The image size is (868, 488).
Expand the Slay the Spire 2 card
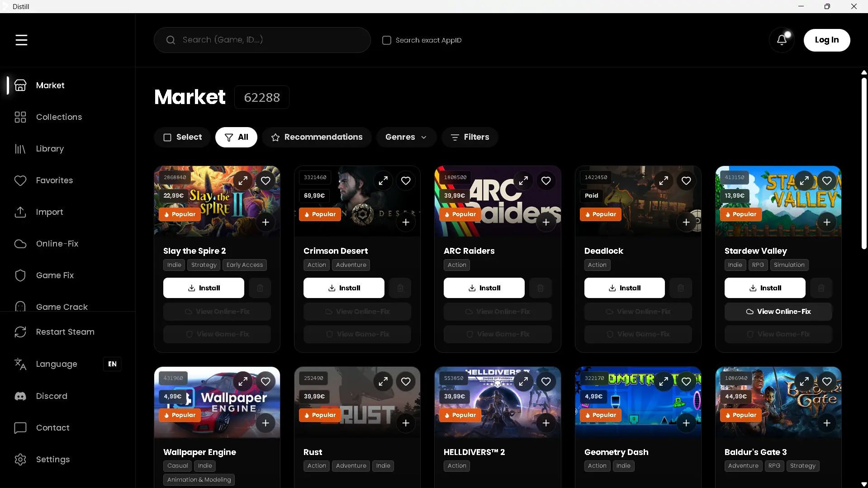[x=243, y=181]
